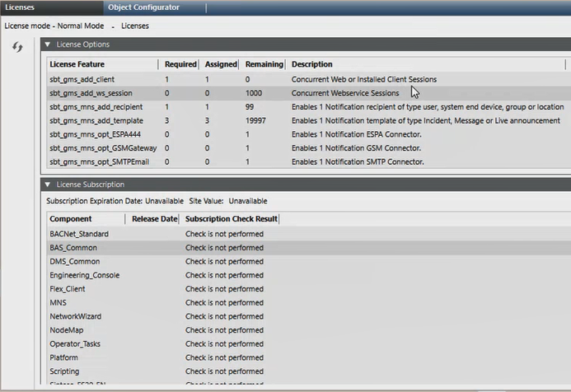Image resolution: width=571 pixels, height=392 pixels.
Task: Click the Assigned column header
Action: tap(220, 64)
